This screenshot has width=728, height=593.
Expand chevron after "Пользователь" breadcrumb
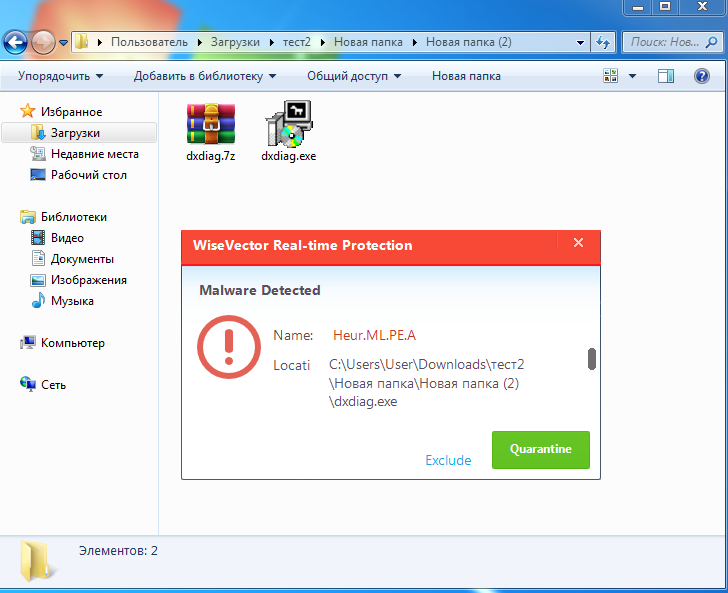point(200,43)
